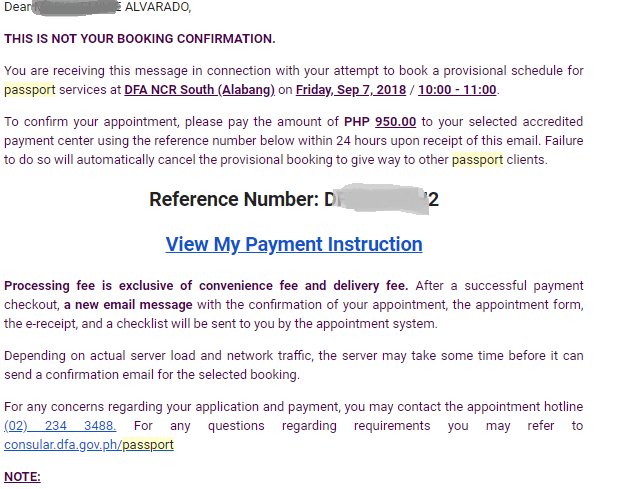Viewport: 618px width, 489px height.
Task: Click the underlined NOTE: heading
Action: [x=22, y=476]
